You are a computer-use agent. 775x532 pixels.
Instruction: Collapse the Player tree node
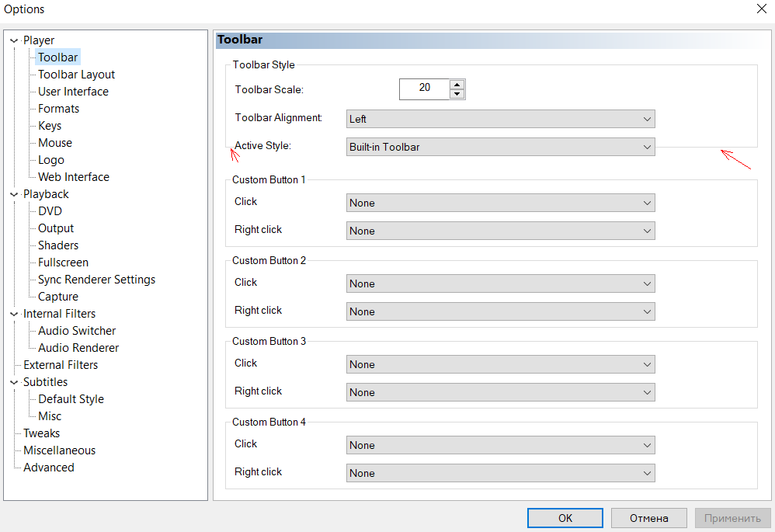14,40
